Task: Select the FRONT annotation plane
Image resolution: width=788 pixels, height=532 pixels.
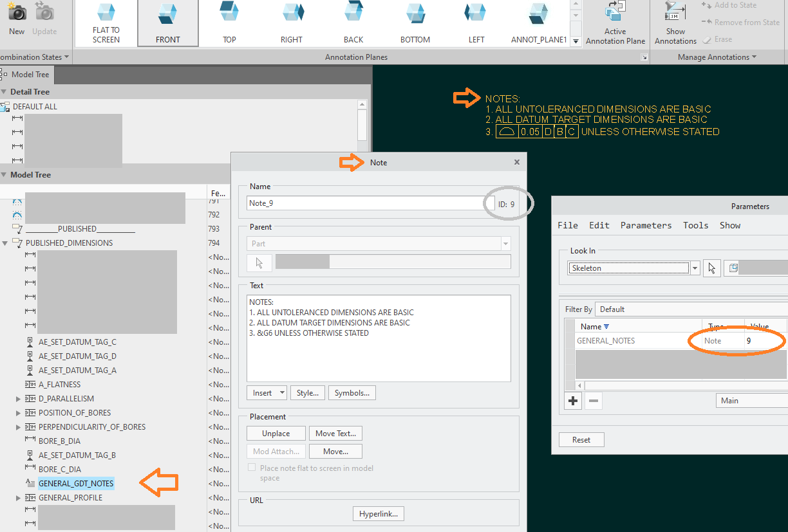Action: click(167, 23)
